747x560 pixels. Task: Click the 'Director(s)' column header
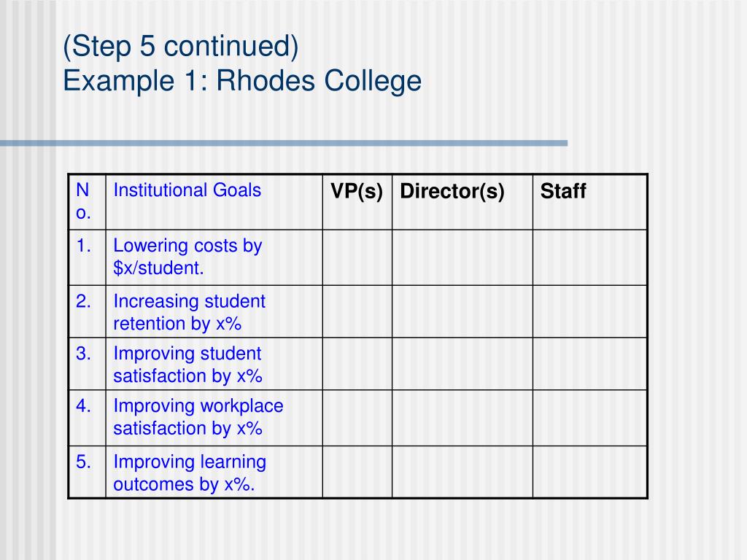(462, 202)
